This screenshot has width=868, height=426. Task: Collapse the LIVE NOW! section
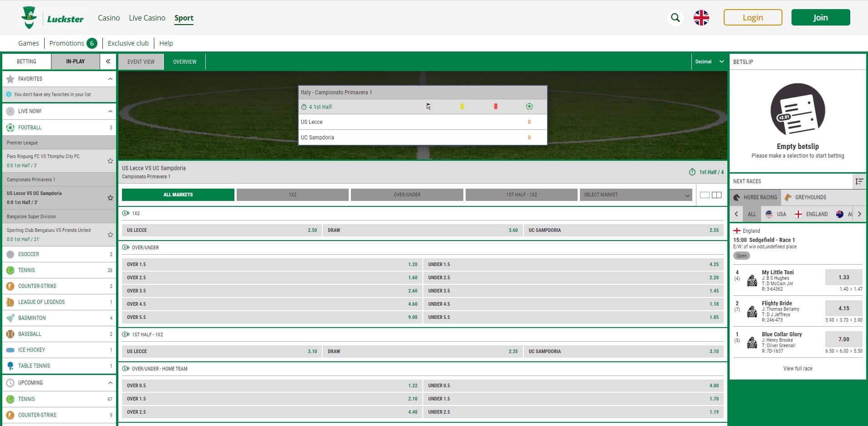point(110,111)
